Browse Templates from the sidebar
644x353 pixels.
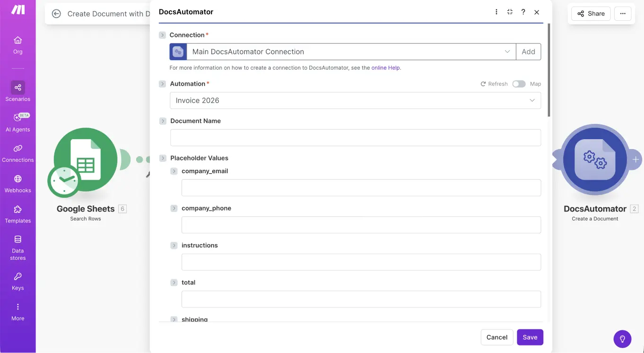(x=17, y=214)
